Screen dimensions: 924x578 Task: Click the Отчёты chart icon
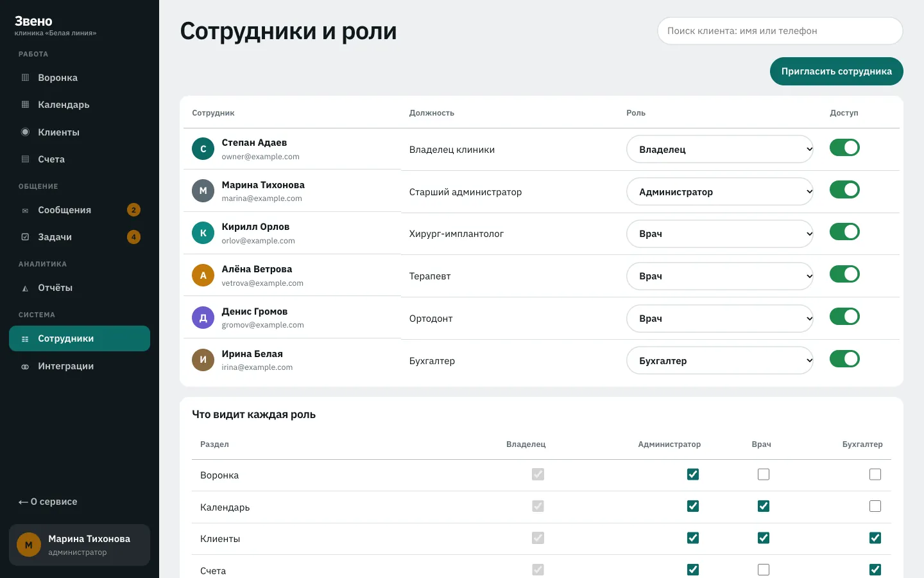click(x=25, y=288)
